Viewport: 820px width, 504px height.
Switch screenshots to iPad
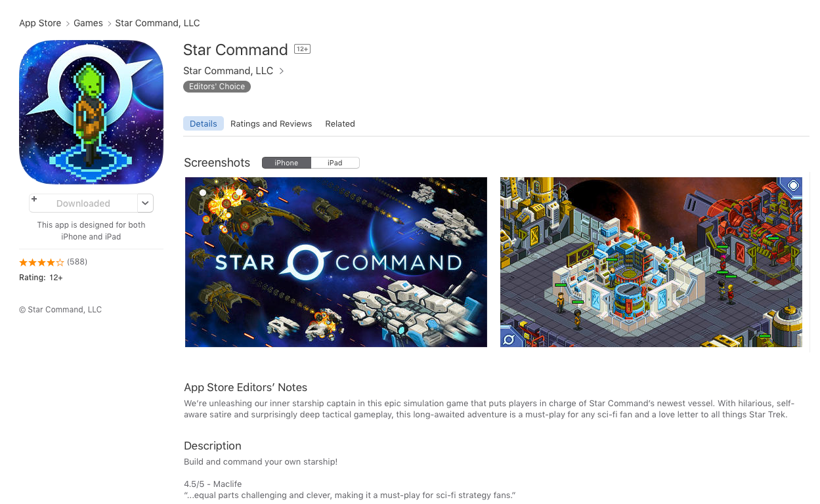pyautogui.click(x=335, y=163)
